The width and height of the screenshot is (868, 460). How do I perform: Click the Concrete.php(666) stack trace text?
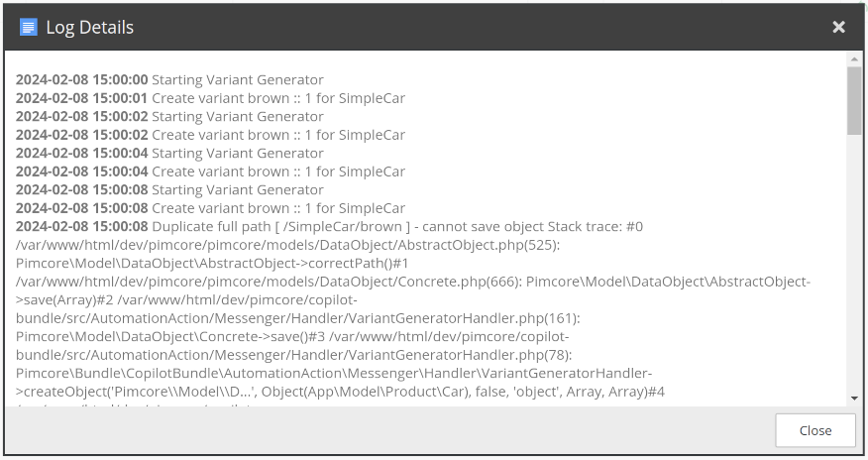[269, 282]
